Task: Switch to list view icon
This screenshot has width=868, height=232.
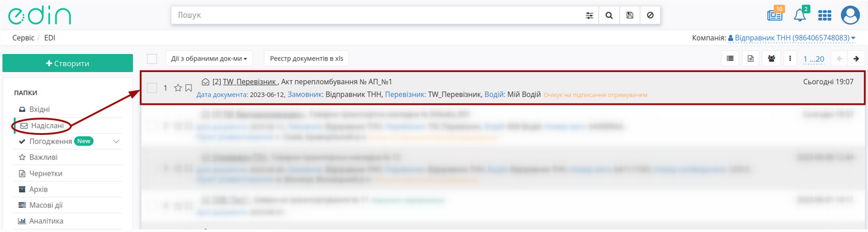Action: 730,58
